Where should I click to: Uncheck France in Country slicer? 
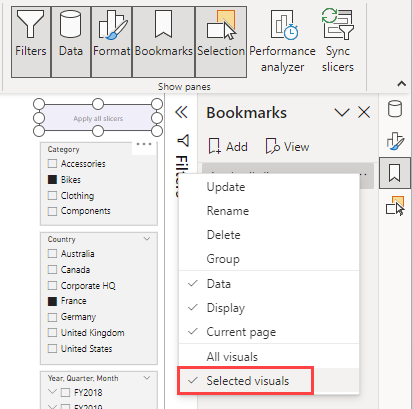click(x=52, y=301)
